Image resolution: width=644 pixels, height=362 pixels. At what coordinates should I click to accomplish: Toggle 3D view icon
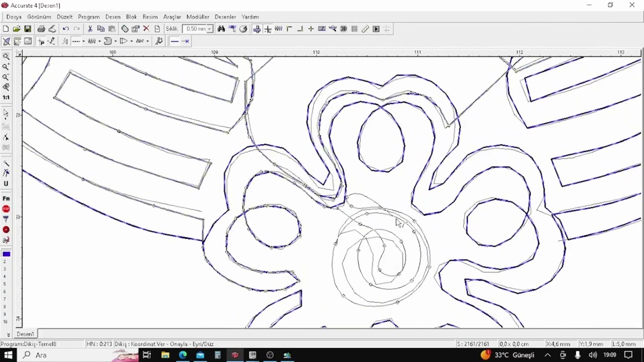click(344, 29)
